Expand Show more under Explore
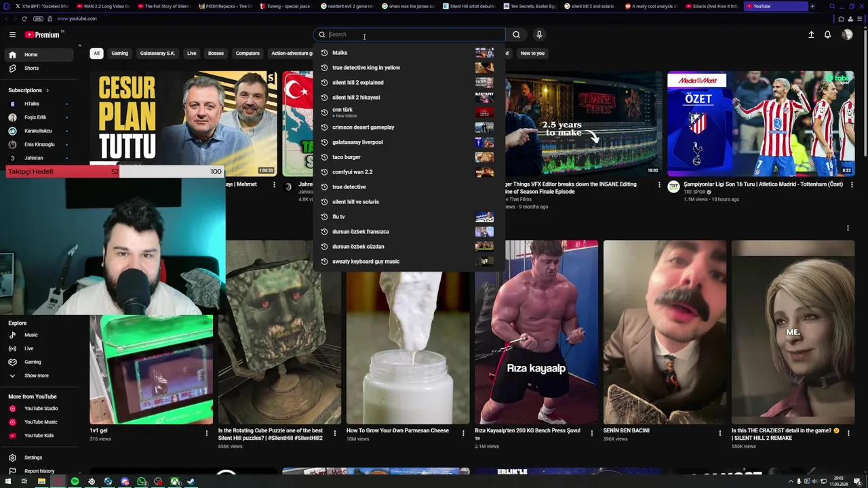The image size is (868, 488). (38, 375)
